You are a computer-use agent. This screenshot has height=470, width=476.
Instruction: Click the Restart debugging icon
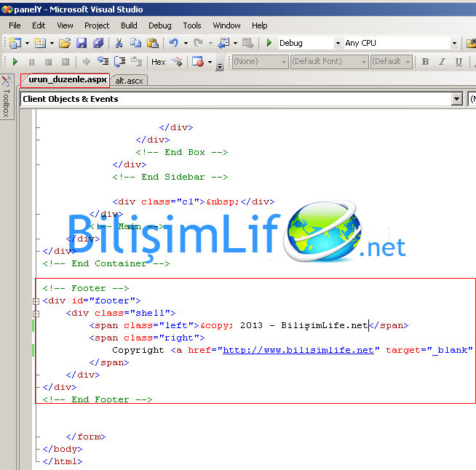(x=66, y=62)
